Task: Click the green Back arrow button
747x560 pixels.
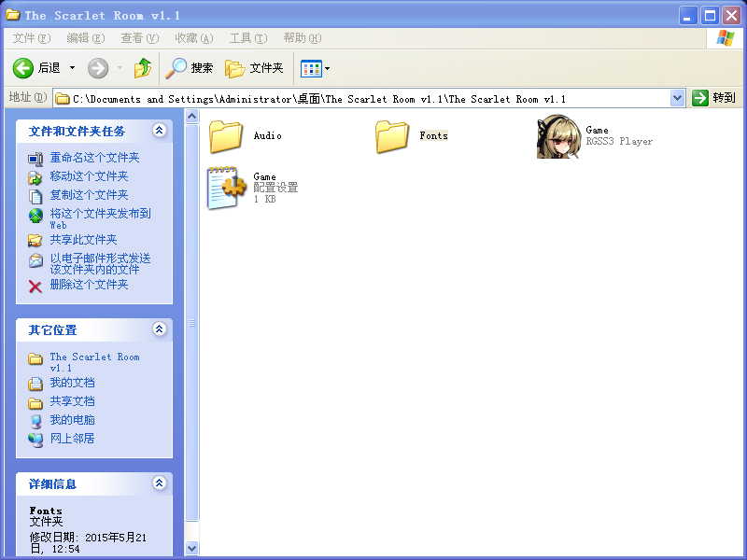Action: (22, 68)
